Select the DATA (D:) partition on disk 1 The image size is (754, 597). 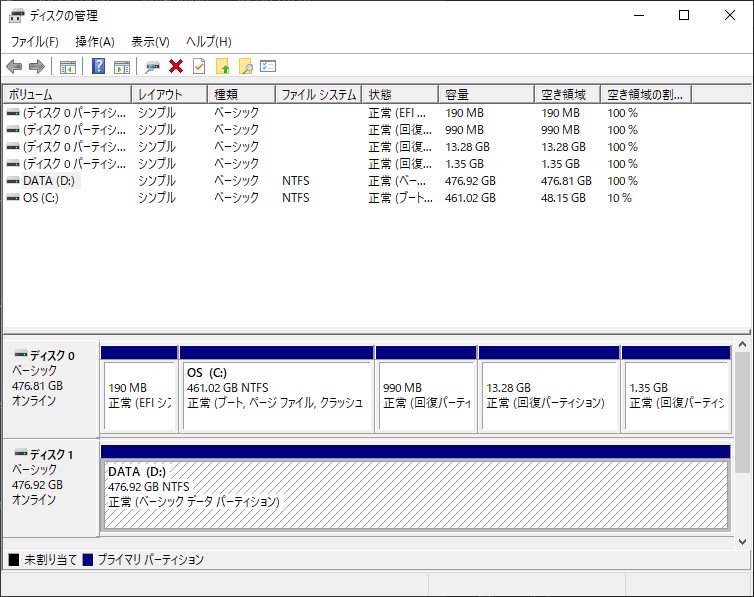tap(415, 493)
